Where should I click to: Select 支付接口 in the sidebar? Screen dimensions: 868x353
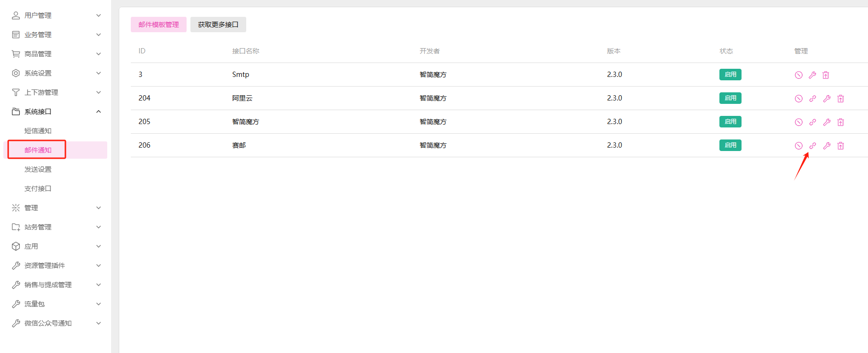click(x=38, y=189)
